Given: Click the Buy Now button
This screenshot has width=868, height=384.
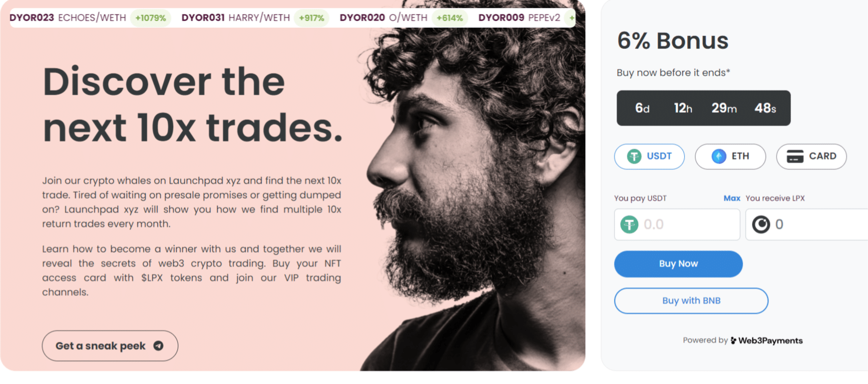Looking at the screenshot, I should click(x=678, y=264).
